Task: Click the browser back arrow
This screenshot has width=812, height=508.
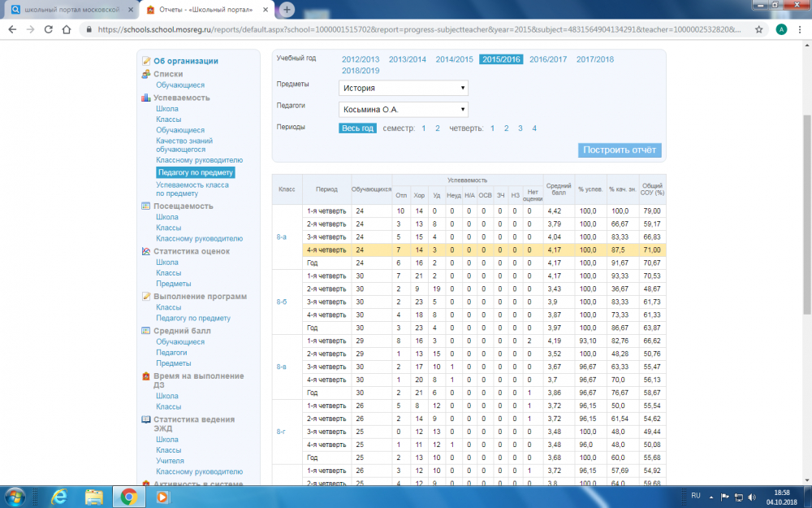Action: pos(12,29)
